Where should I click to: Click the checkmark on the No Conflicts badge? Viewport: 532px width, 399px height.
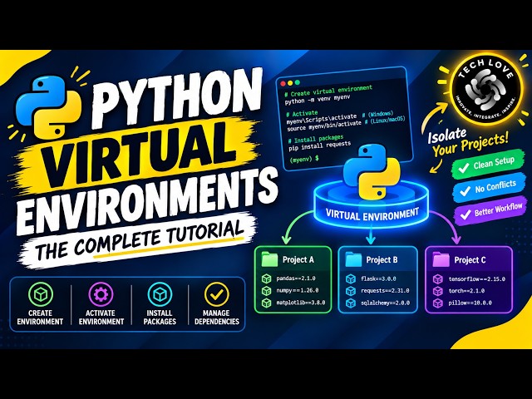click(465, 190)
